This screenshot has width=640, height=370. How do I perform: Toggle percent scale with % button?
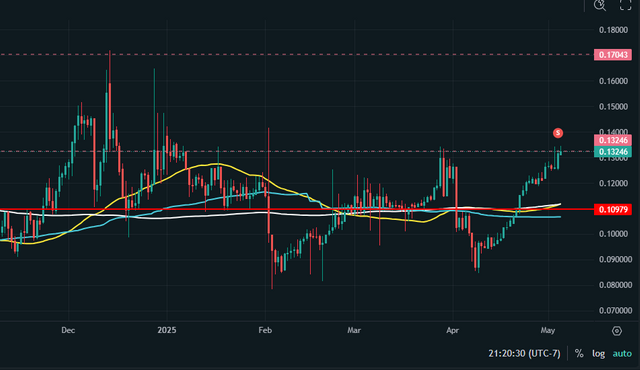579,353
